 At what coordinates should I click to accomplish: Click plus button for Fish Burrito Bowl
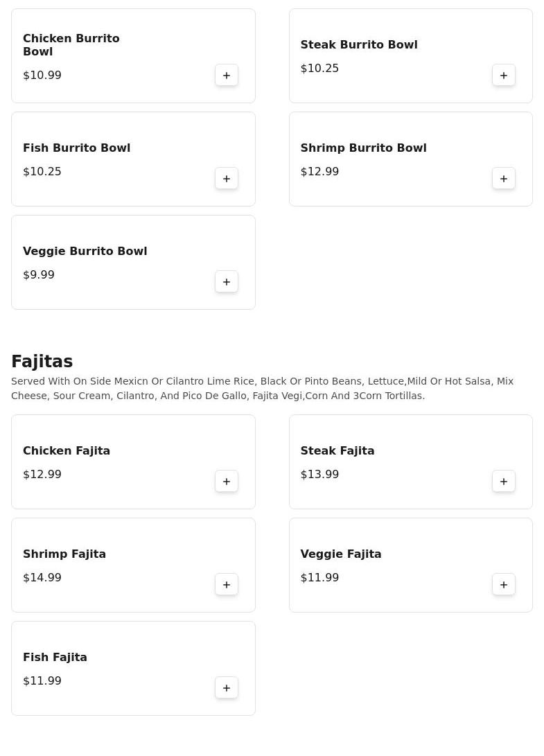point(227,179)
